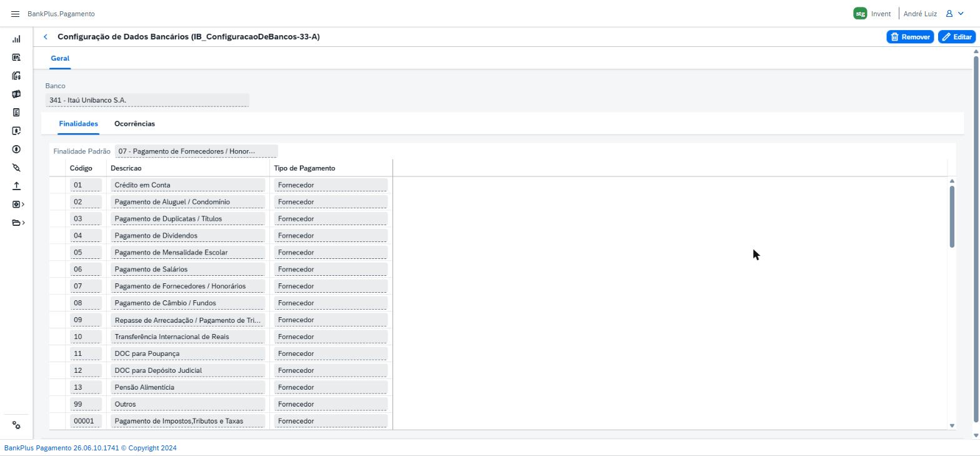Viewport: 980px width, 456px height.
Task: Open Tipo de Pagamento for row 99
Action: coord(331,404)
